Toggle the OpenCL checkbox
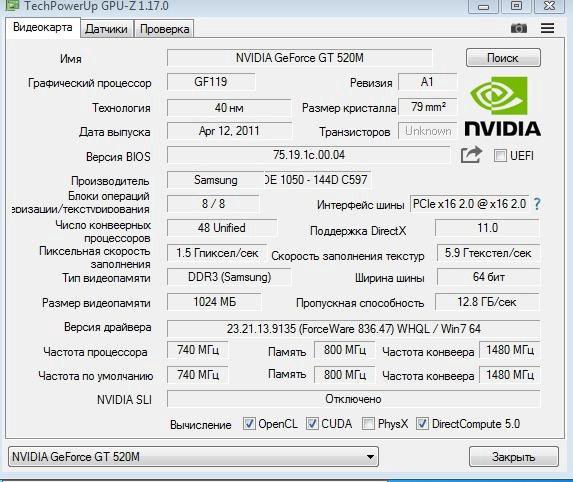The height and width of the screenshot is (482, 573). pyautogui.click(x=249, y=424)
